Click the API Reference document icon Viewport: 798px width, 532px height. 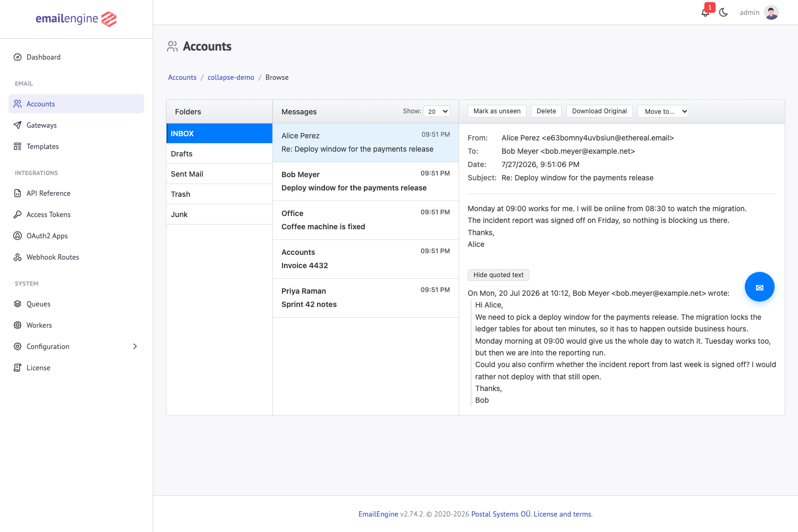tap(18, 193)
